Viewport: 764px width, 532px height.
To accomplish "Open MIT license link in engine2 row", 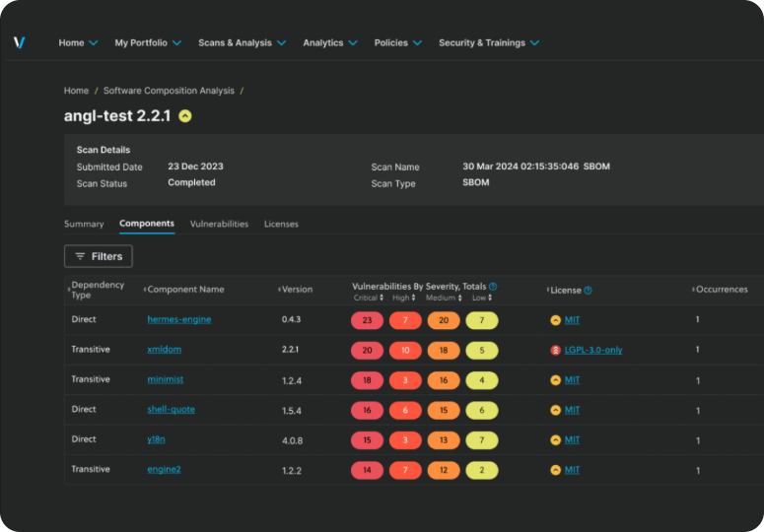I will coord(572,470).
